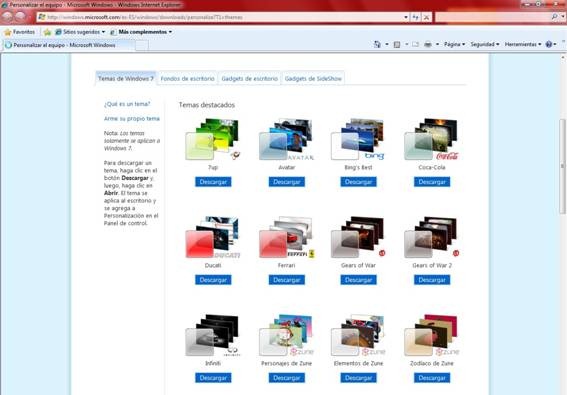Click the Ferrari theme thumbnail
Screen dimensions: 567x395
click(x=286, y=238)
